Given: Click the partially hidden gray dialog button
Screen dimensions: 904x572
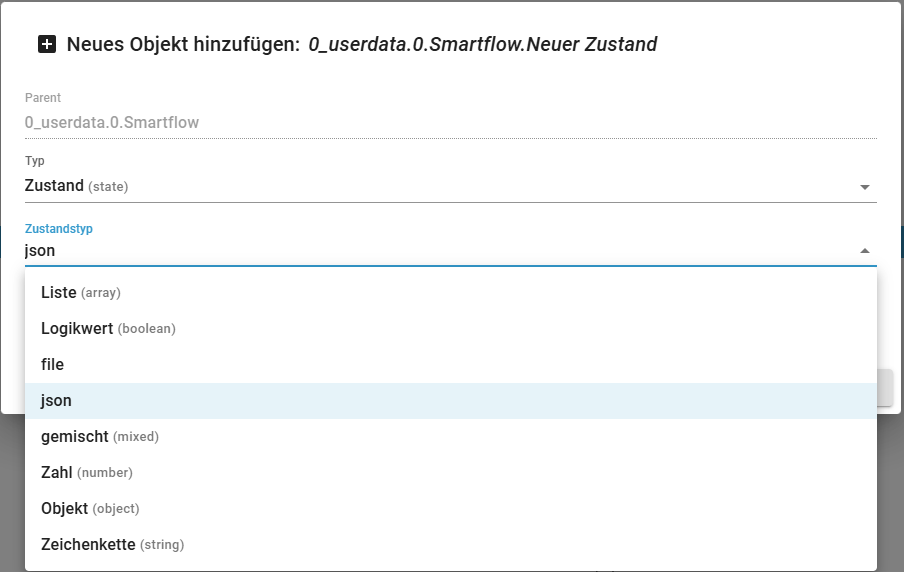Looking at the screenshot, I should (x=885, y=387).
